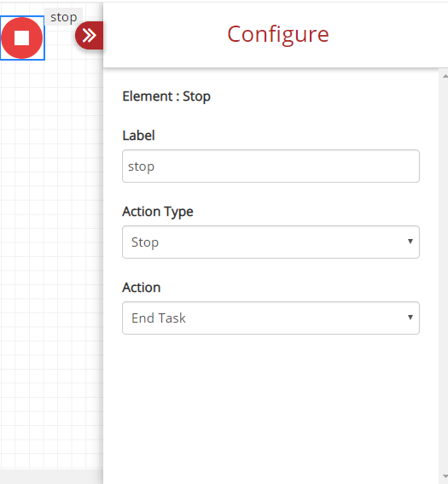The image size is (448, 484).
Task: Click the arrow on the End Task dropdown
Action: pyautogui.click(x=410, y=318)
